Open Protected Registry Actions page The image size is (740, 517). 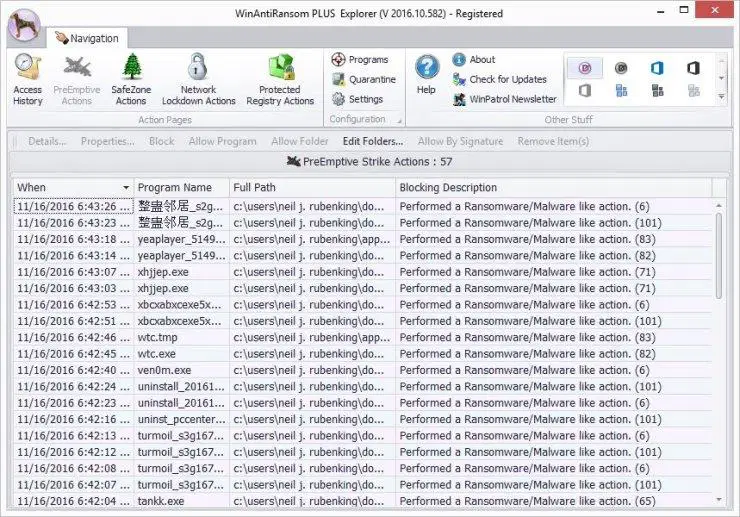(x=280, y=80)
